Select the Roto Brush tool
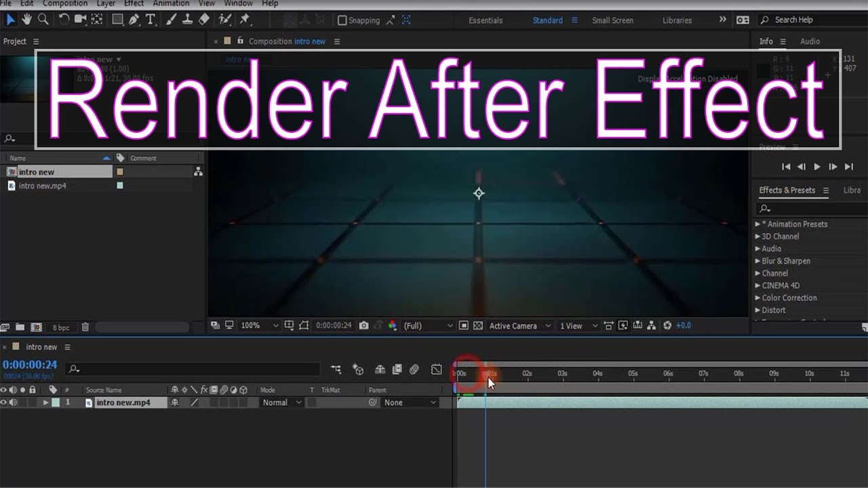Viewport: 868px width, 488px height. click(x=225, y=20)
